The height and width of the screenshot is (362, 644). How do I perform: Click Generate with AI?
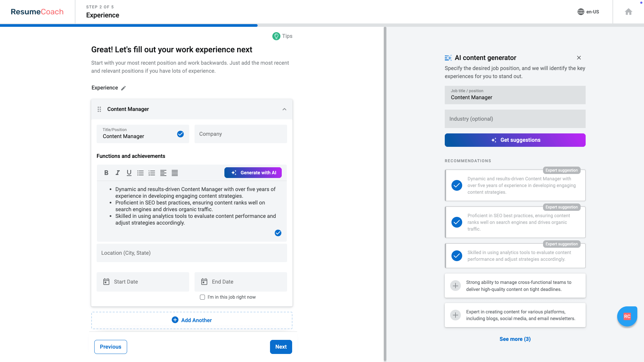coord(253,173)
